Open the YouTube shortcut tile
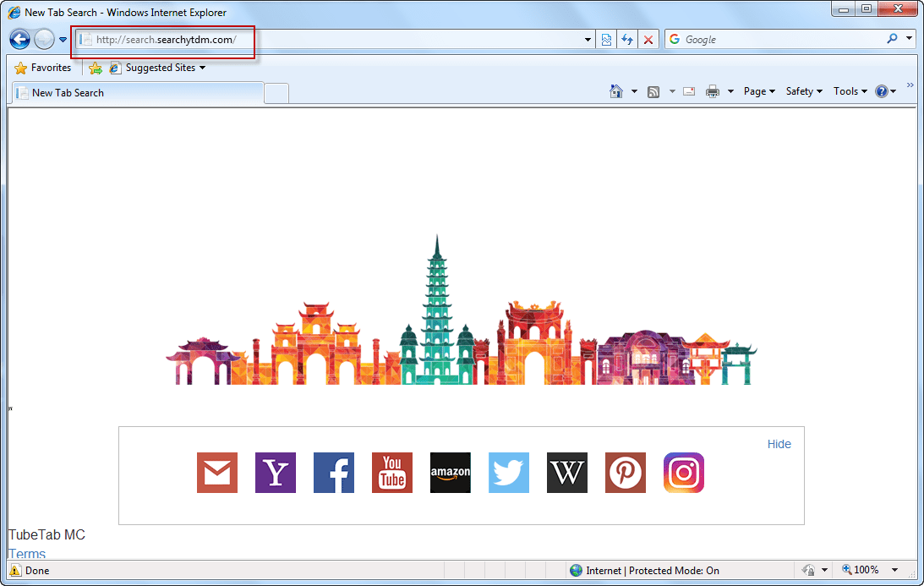 coord(392,473)
